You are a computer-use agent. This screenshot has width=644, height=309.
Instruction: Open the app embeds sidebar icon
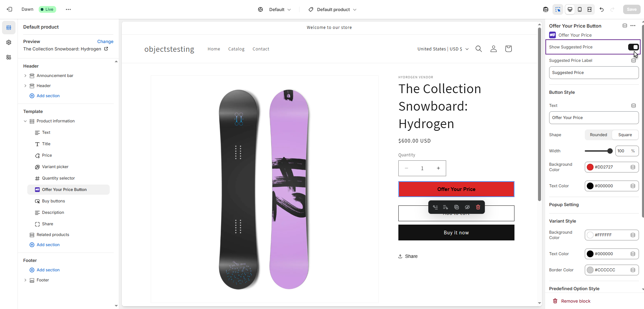(9, 57)
